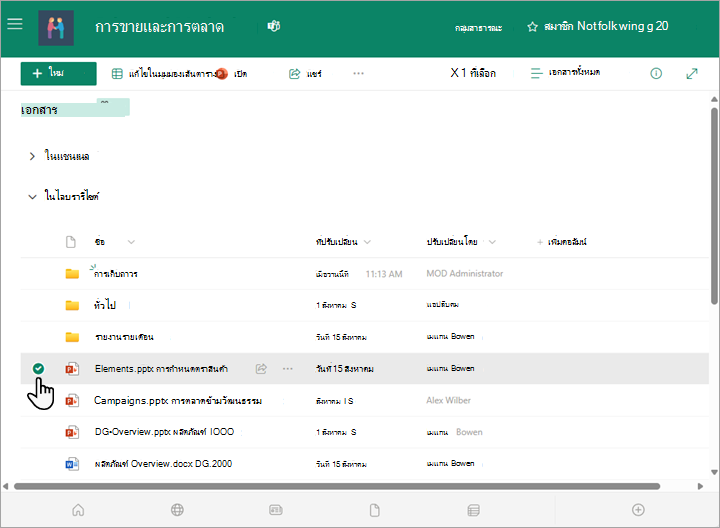
Task: Click Alex Wilber in modified by column
Action: click(448, 400)
